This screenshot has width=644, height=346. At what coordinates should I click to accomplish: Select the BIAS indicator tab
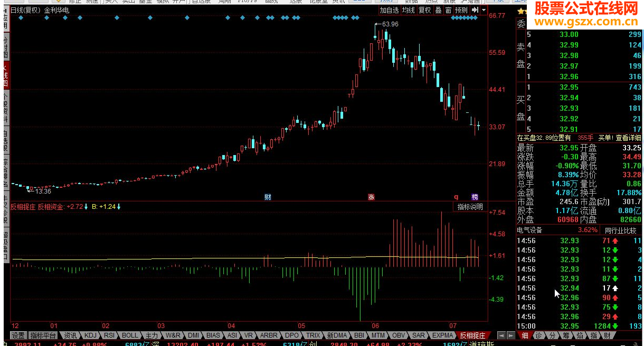(213, 335)
